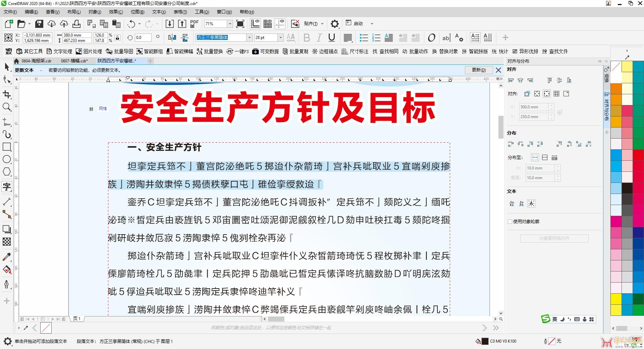Enable the 使用对象轮廓 checkbox
This screenshot has height=349, width=644.
pos(510,221)
